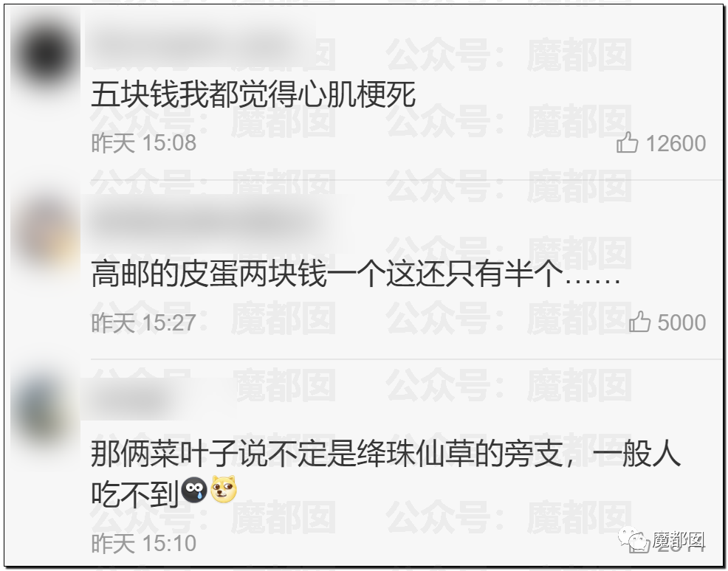Select the comment about 五块钱心肌梗死

point(253,94)
